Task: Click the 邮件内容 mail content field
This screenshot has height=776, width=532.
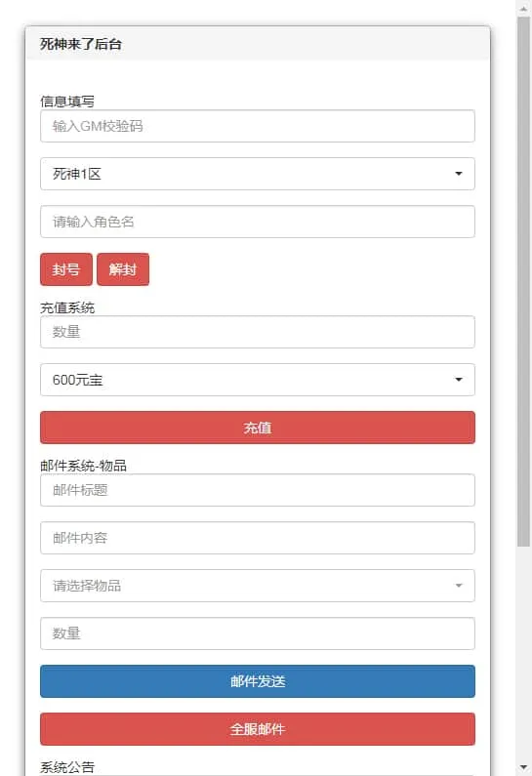Action: point(258,538)
